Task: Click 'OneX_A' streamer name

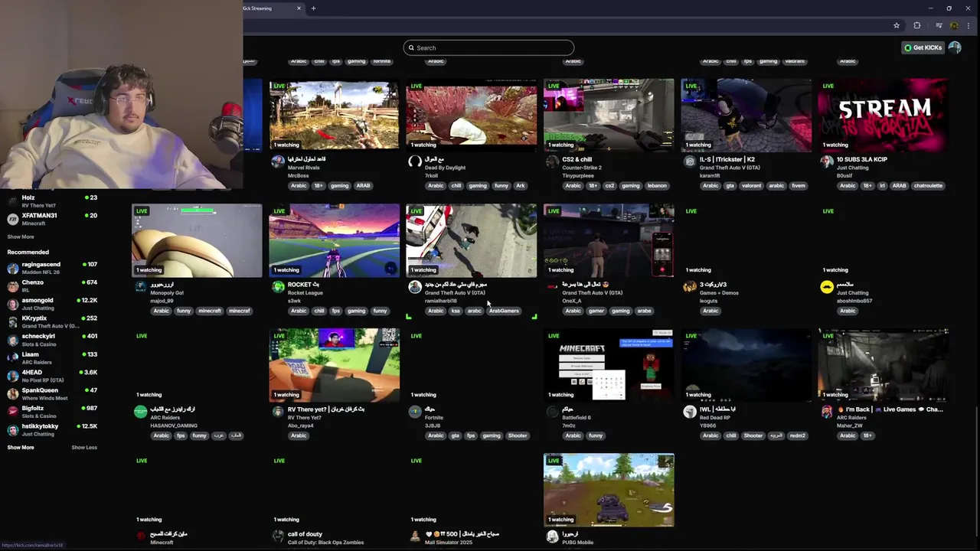Action: 572,301
